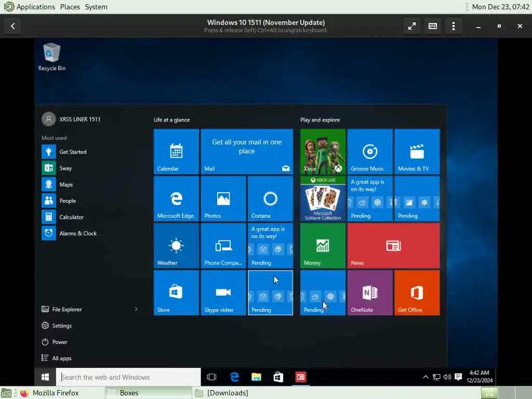Click the Windows taskbar clock
The height and width of the screenshot is (399, 532).
tap(479, 377)
